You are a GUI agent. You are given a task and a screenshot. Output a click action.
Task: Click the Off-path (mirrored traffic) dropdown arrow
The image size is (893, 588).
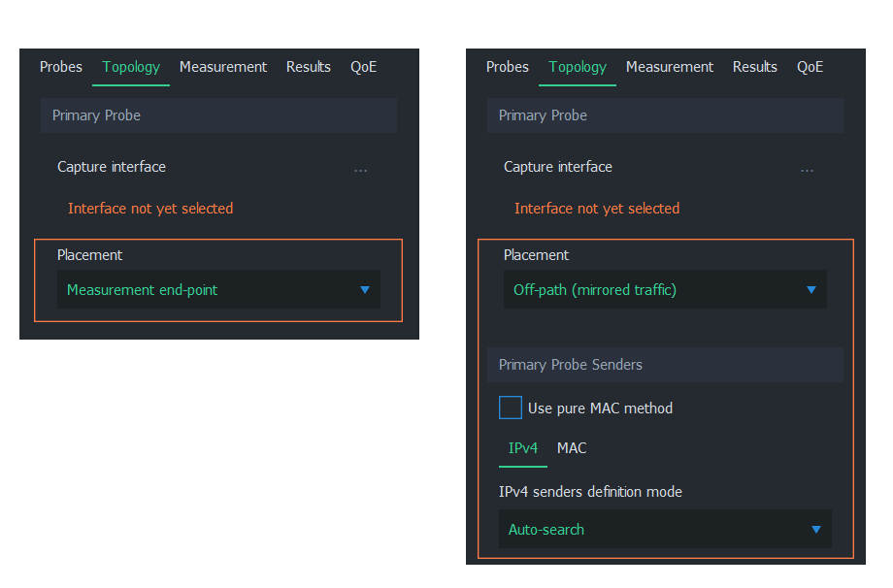click(x=811, y=290)
